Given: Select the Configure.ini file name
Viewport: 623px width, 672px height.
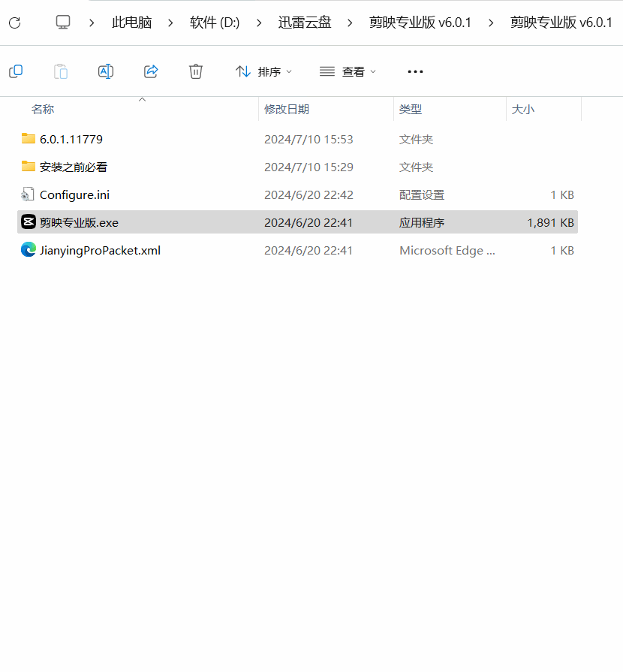Looking at the screenshot, I should (x=74, y=195).
